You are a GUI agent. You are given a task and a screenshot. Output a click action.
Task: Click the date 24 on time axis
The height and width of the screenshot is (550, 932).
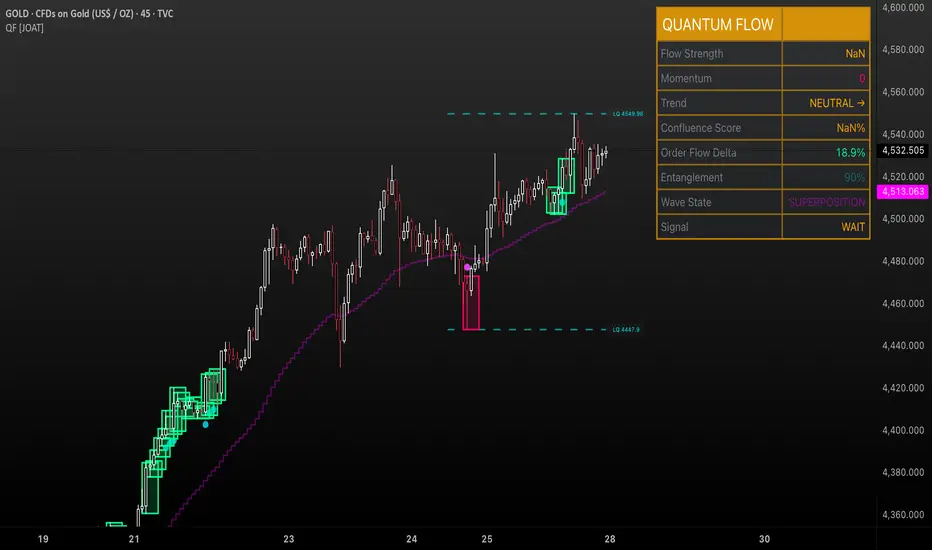(411, 539)
